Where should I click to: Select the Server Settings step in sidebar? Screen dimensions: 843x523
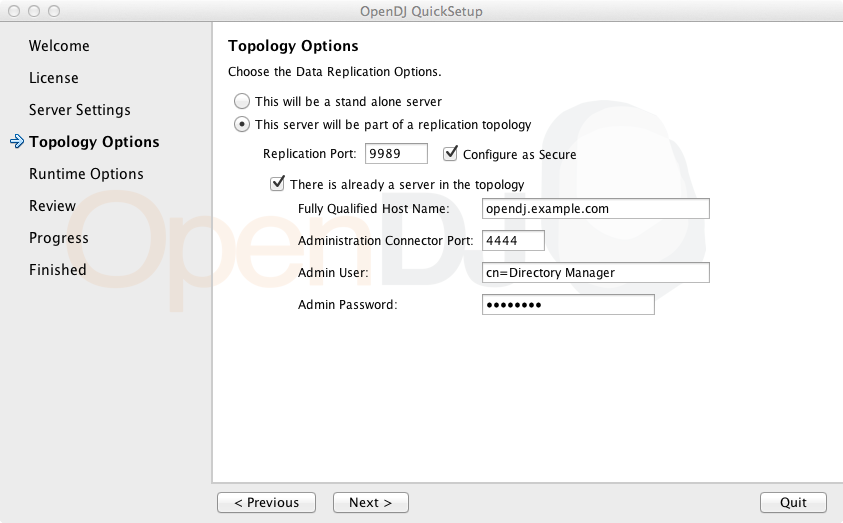[80, 110]
